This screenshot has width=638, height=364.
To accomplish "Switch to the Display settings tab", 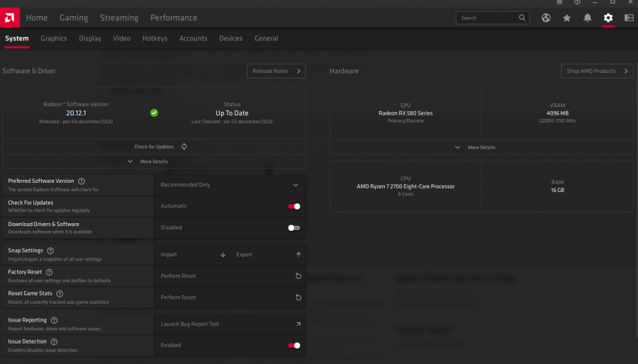I will (x=90, y=38).
